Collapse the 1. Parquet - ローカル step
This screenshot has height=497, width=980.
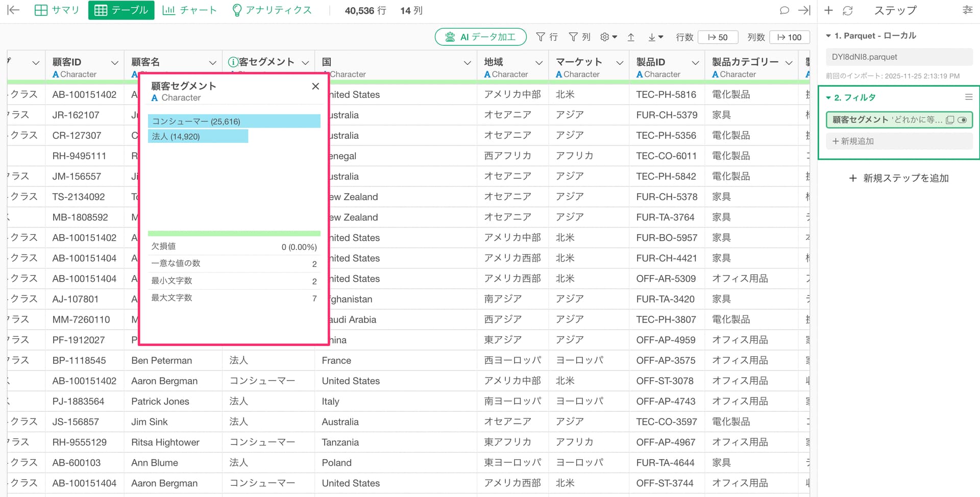[828, 36]
